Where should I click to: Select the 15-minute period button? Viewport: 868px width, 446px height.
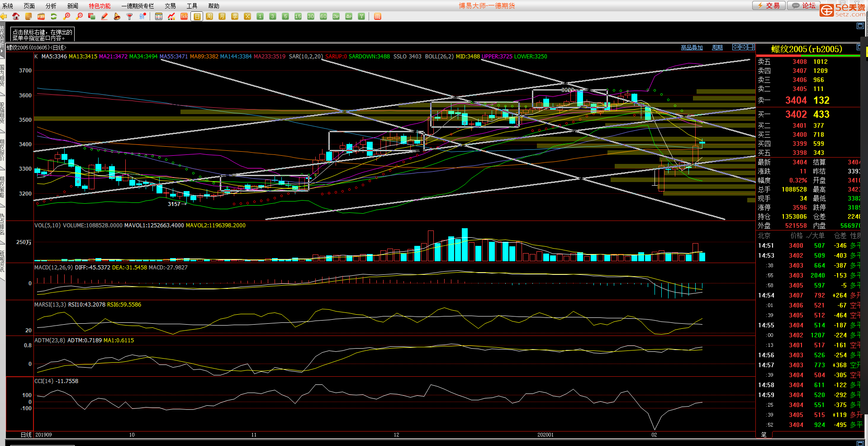tap(298, 16)
